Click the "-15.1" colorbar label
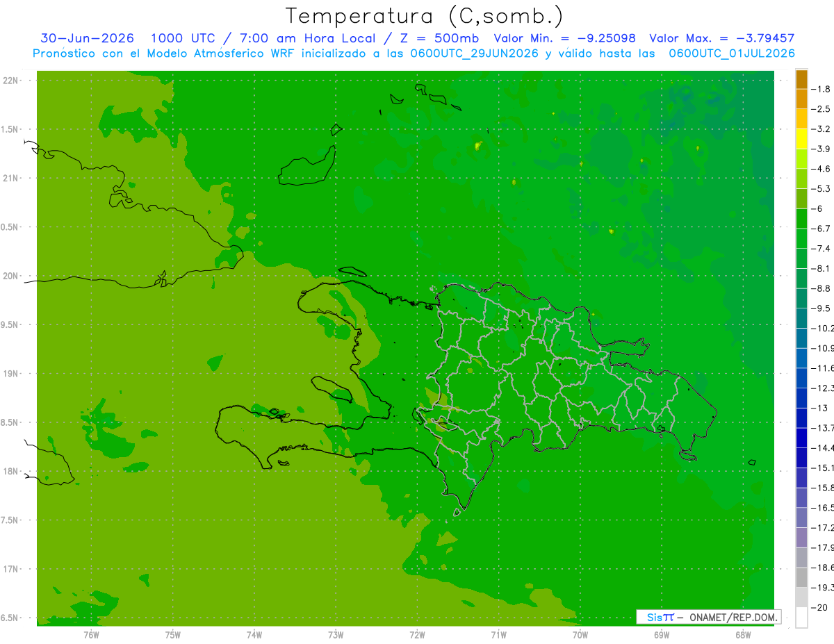 pos(822,468)
